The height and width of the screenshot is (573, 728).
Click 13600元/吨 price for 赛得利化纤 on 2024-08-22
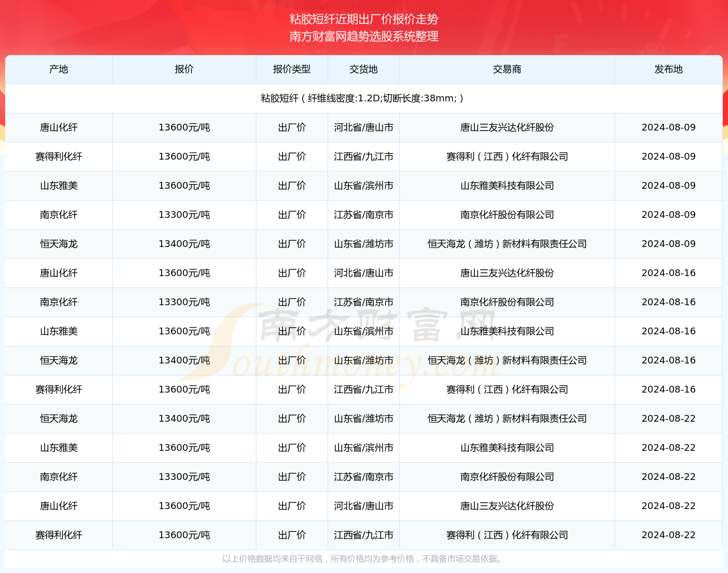pos(184,535)
